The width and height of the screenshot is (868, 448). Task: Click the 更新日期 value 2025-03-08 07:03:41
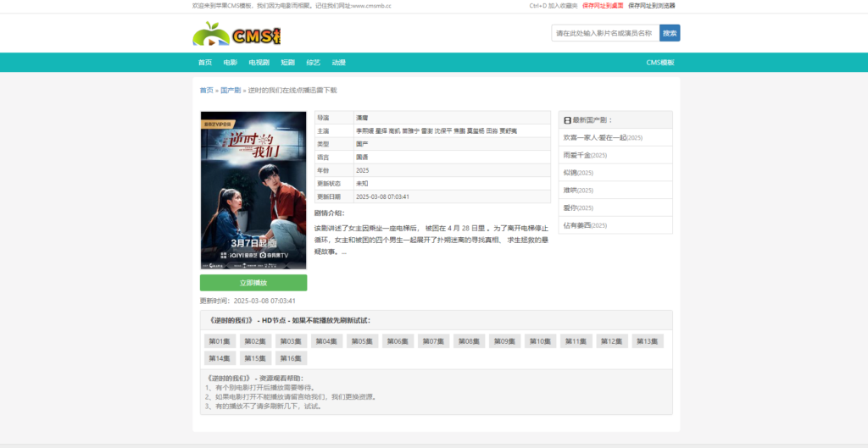tap(453, 196)
